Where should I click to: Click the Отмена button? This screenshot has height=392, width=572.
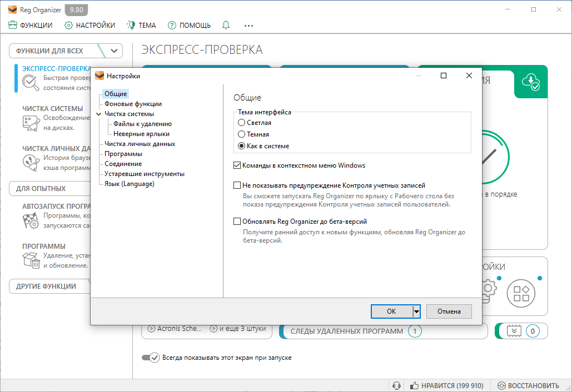[449, 311]
